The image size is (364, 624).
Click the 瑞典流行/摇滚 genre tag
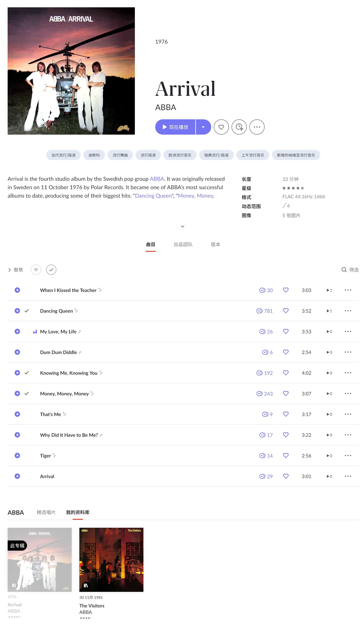point(216,155)
